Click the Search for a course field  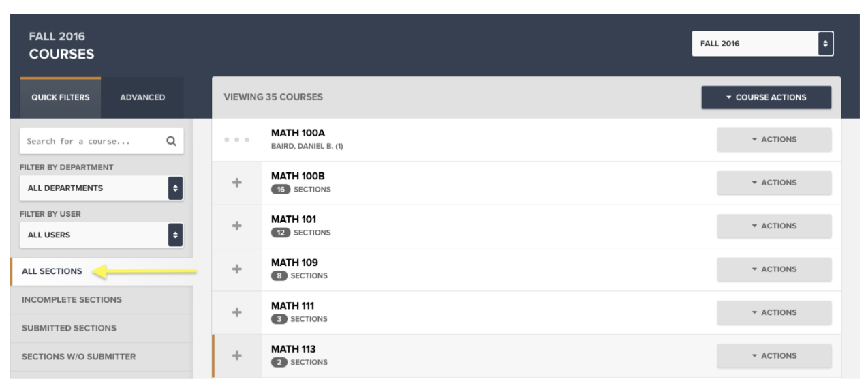tap(92, 141)
